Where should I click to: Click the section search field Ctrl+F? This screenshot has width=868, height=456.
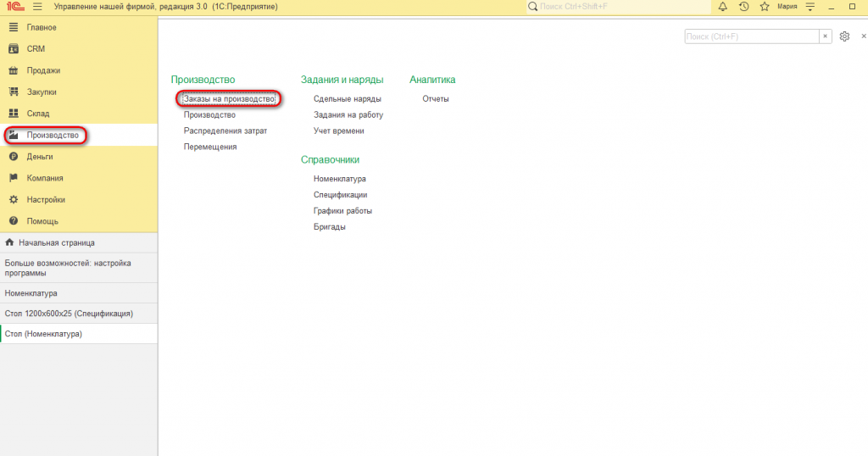point(752,36)
